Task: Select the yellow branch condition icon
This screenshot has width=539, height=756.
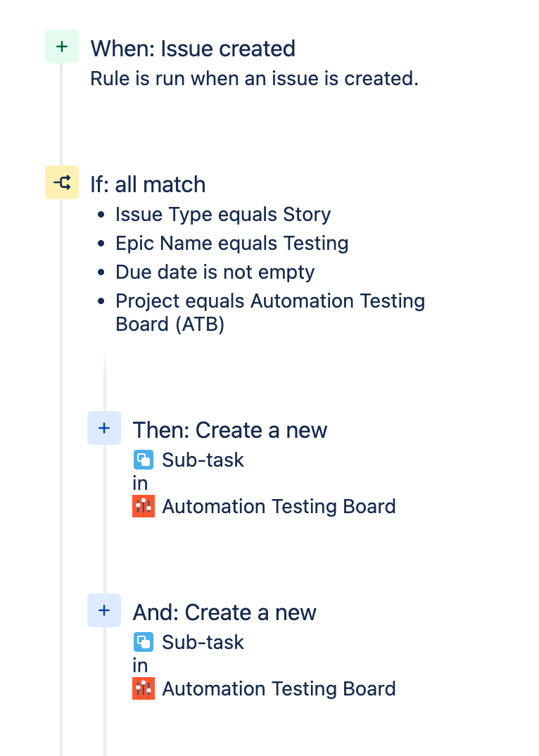Action: pos(62,182)
